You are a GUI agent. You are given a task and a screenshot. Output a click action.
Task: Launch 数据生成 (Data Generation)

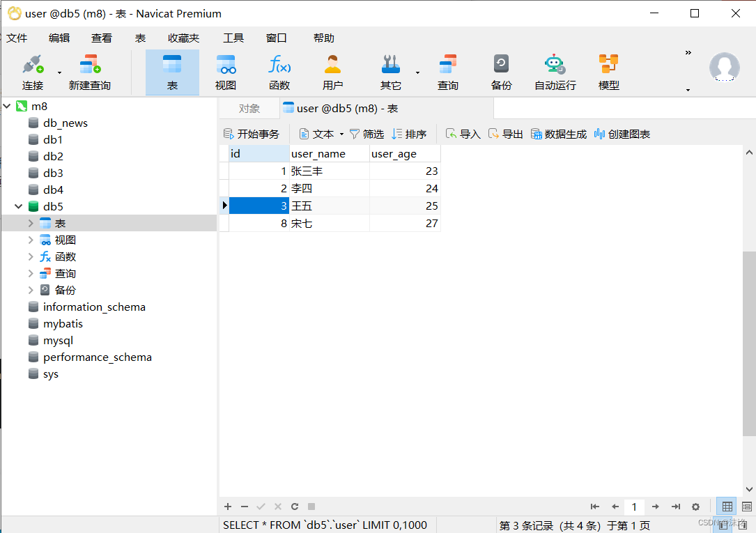558,134
